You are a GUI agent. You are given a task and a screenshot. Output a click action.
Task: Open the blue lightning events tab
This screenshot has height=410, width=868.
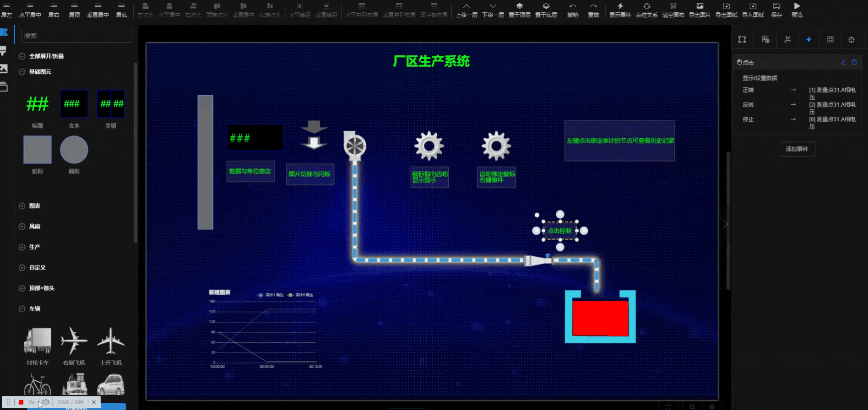pos(809,40)
